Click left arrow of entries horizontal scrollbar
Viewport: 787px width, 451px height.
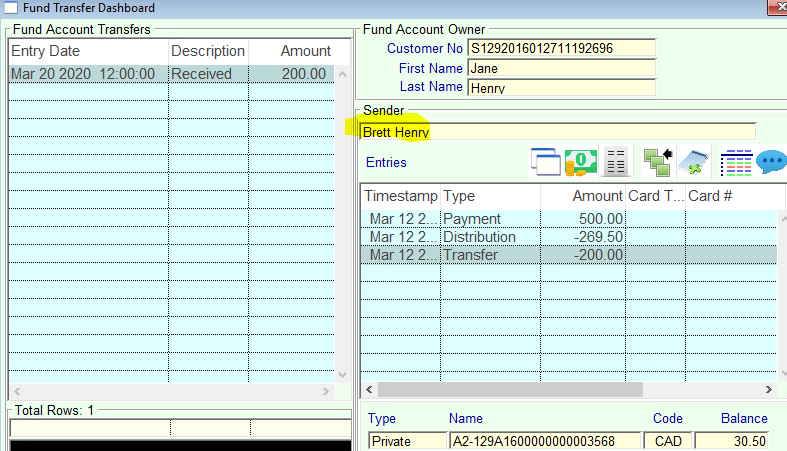pos(369,389)
